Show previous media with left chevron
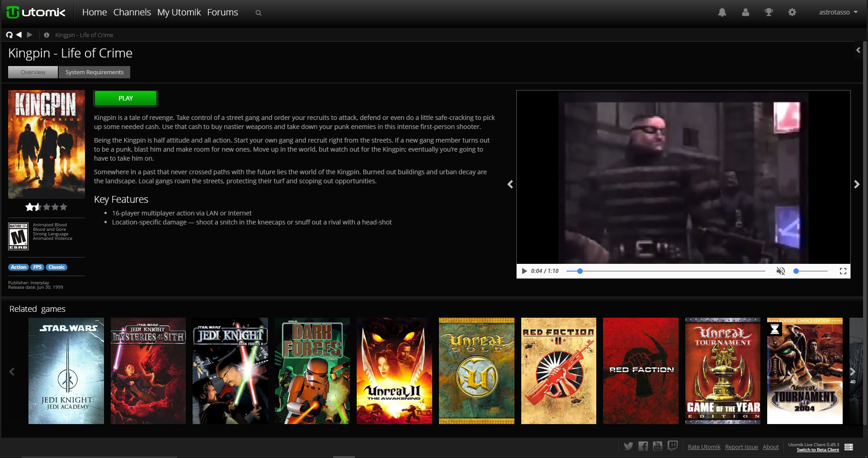The width and height of the screenshot is (868, 458). [510, 184]
